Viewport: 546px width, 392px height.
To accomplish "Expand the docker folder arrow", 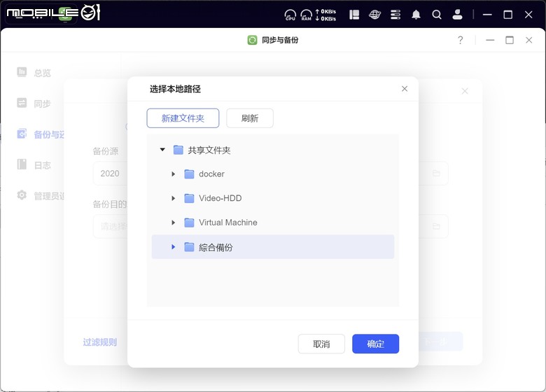I will (174, 174).
